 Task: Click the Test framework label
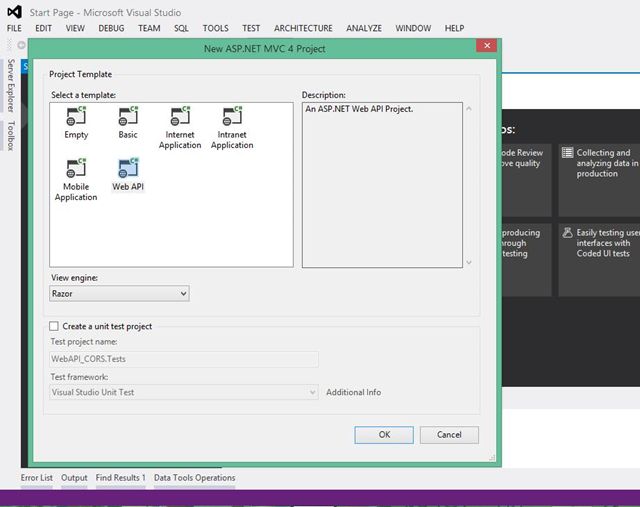(x=79, y=377)
